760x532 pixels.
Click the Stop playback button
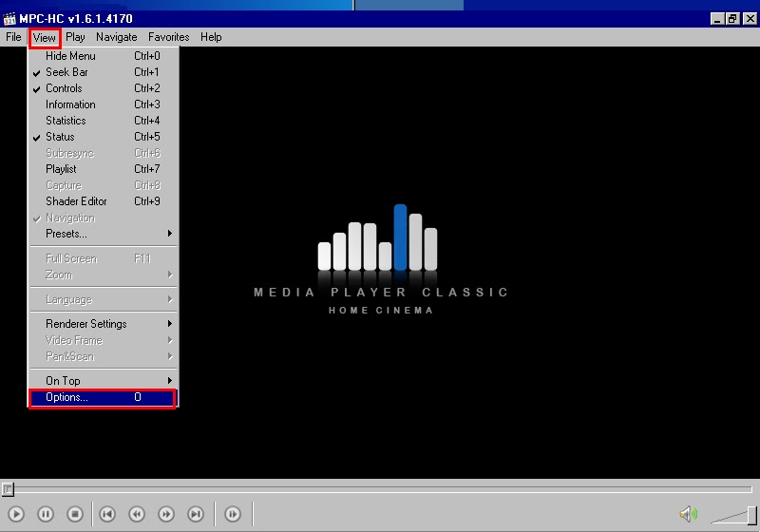pyautogui.click(x=75, y=514)
